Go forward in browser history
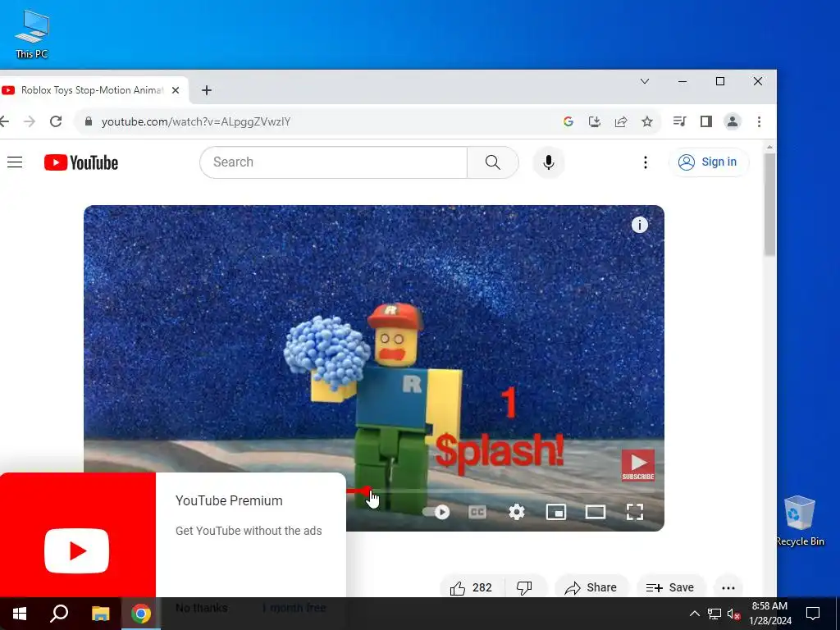Screen dimensions: 840x630 pos(30,121)
